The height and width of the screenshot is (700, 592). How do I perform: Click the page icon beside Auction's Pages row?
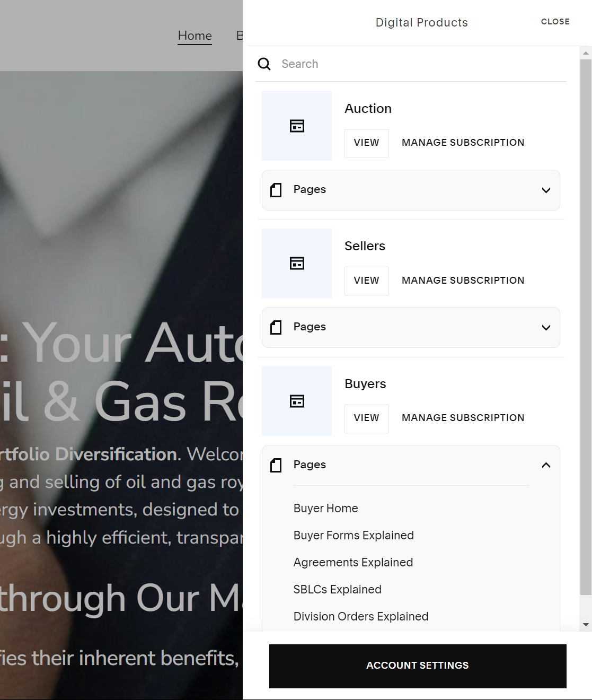click(276, 190)
